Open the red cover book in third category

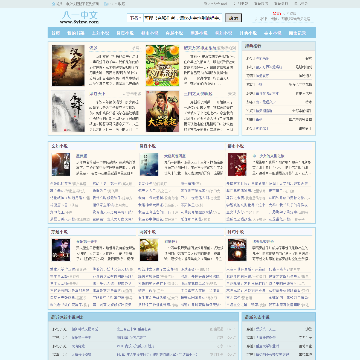click(237, 165)
